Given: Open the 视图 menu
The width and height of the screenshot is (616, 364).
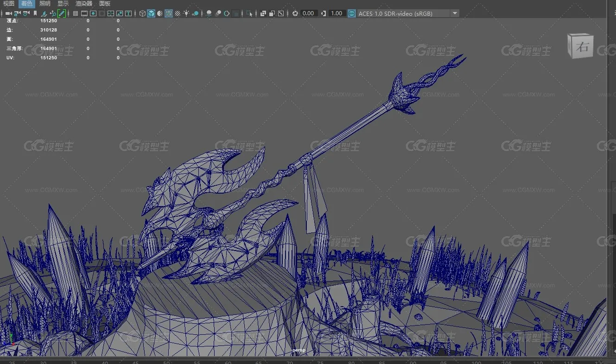Looking at the screenshot, I should coord(9,4).
